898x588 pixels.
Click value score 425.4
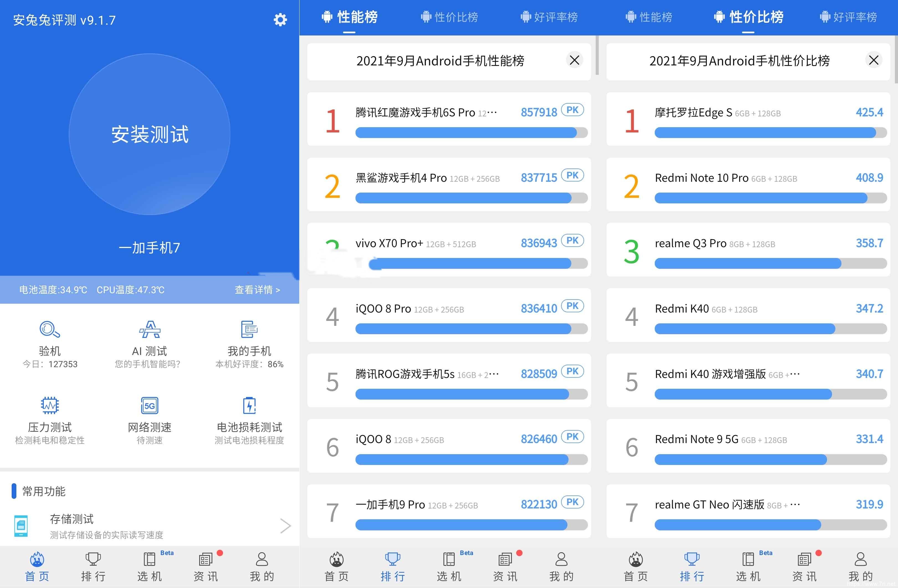(x=869, y=112)
